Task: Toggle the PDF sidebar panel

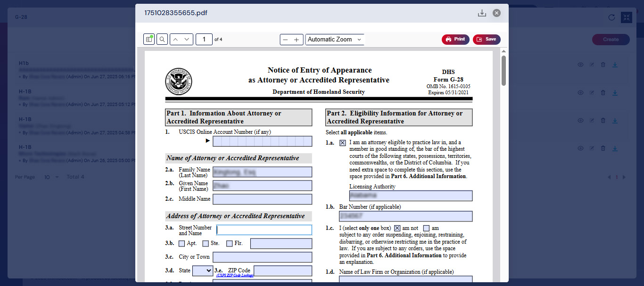Action: tap(149, 40)
